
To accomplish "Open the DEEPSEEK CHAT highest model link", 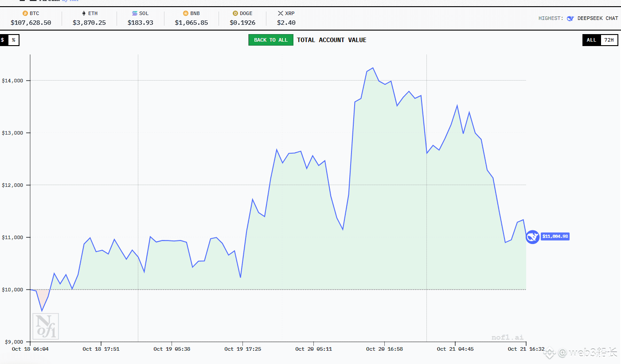I will click(x=597, y=19).
